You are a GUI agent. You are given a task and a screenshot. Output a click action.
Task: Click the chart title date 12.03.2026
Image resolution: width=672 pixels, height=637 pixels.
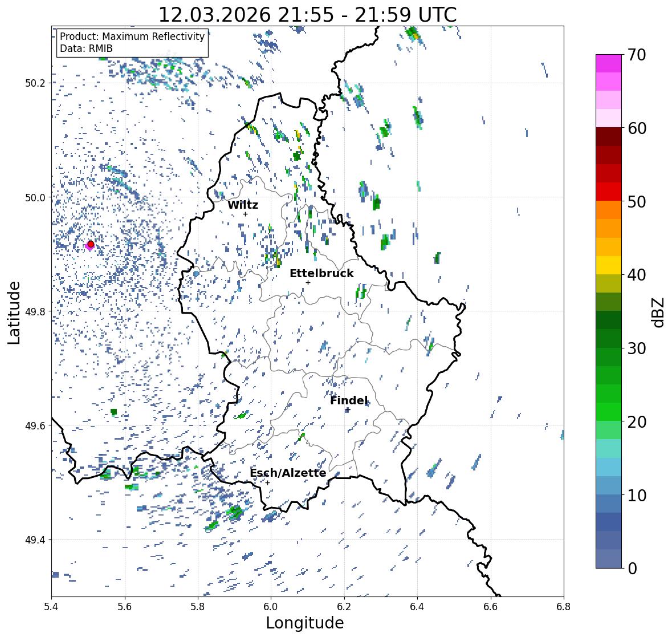(x=215, y=15)
